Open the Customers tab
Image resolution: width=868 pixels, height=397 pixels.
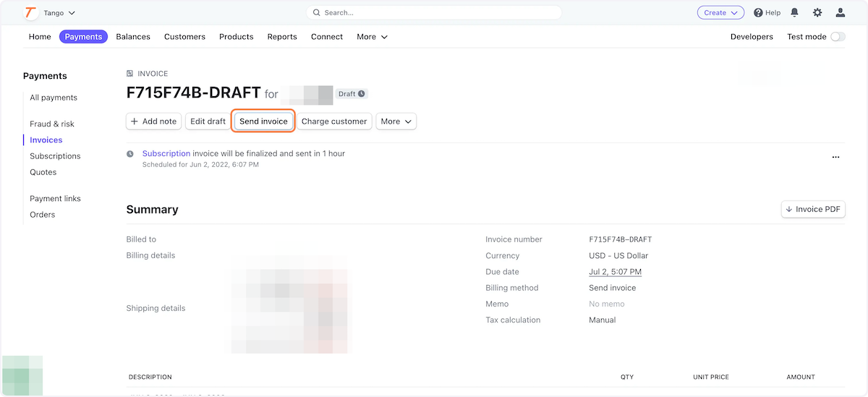184,37
